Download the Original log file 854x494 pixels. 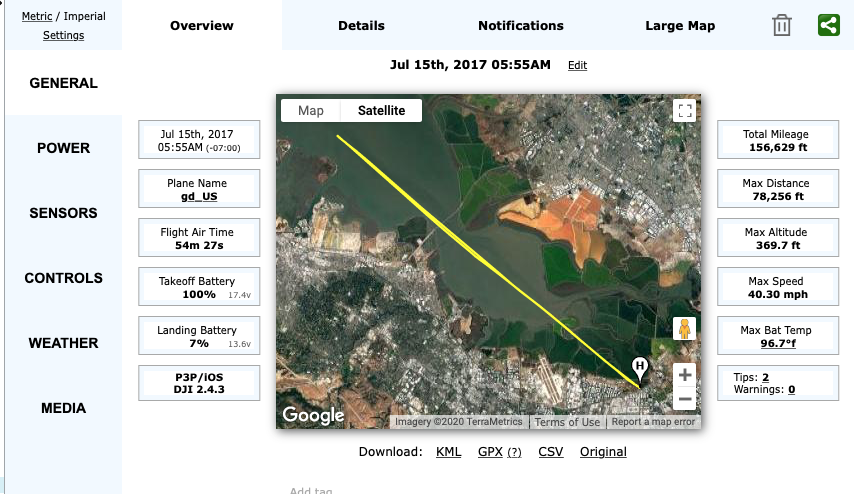pyautogui.click(x=603, y=452)
